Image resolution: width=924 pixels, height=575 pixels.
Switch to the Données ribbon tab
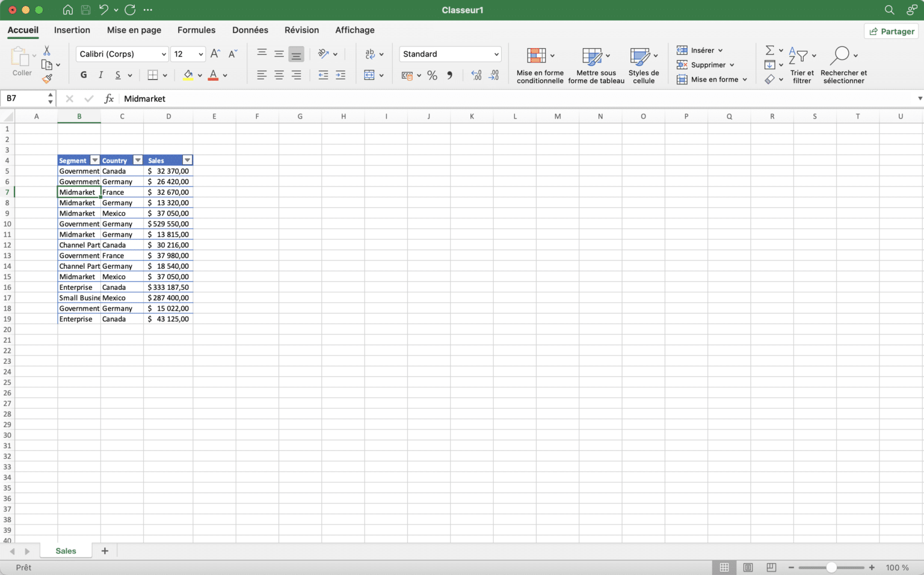coord(250,29)
